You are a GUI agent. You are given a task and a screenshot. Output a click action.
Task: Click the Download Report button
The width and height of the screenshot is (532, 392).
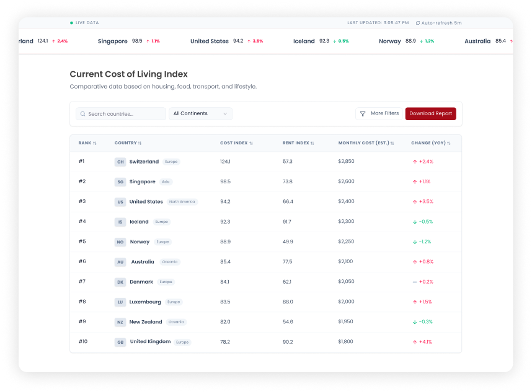pyautogui.click(x=430, y=114)
